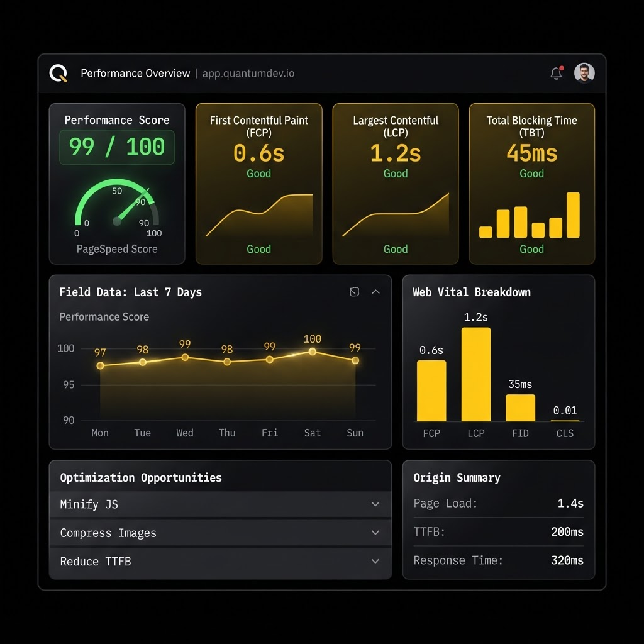Click the Wed data point labeled 99
The height and width of the screenshot is (644, 644).
[185, 357]
